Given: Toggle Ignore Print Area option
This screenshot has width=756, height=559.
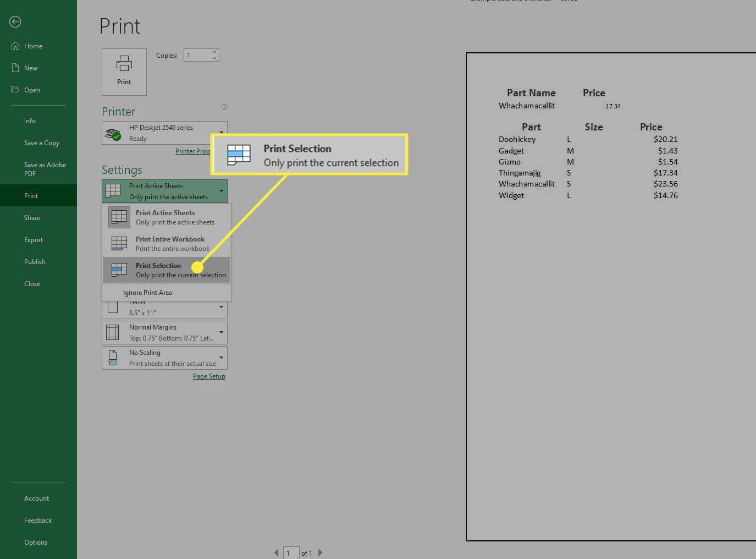Looking at the screenshot, I should pyautogui.click(x=167, y=293).
